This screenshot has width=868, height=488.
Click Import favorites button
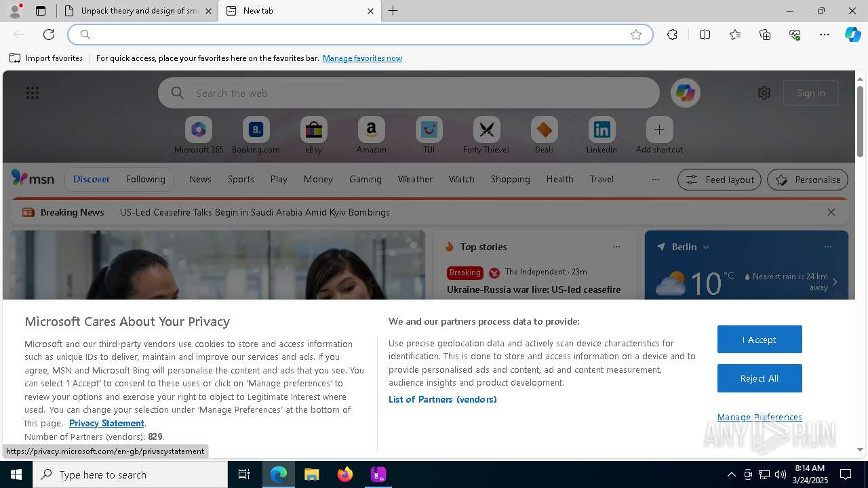click(46, 58)
